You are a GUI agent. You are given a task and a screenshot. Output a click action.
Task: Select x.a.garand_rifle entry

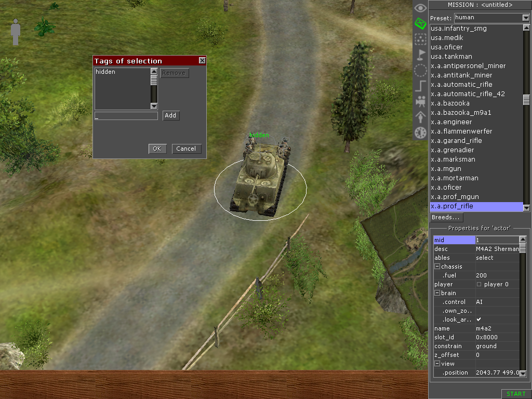[x=476, y=140]
